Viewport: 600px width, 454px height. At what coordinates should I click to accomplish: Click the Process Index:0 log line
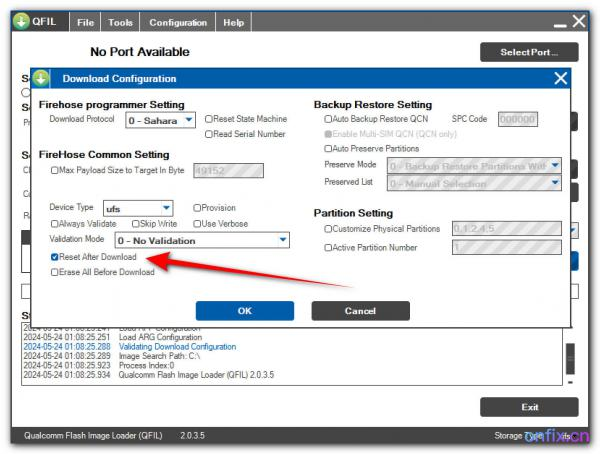click(147, 366)
